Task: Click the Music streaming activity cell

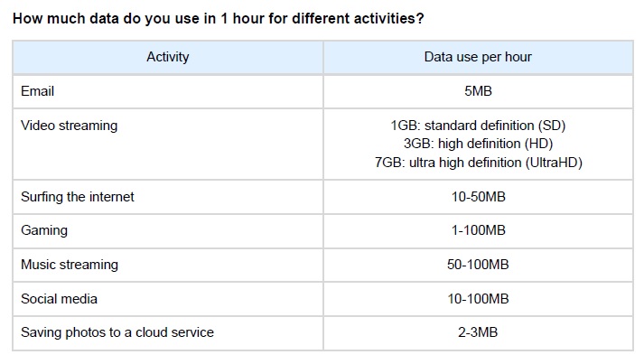Action: (70, 265)
